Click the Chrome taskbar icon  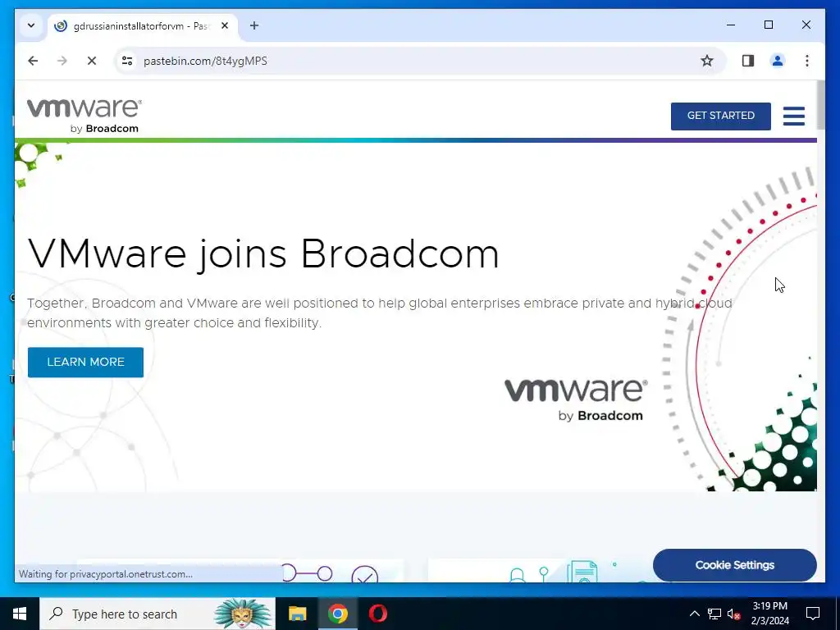pos(337,614)
